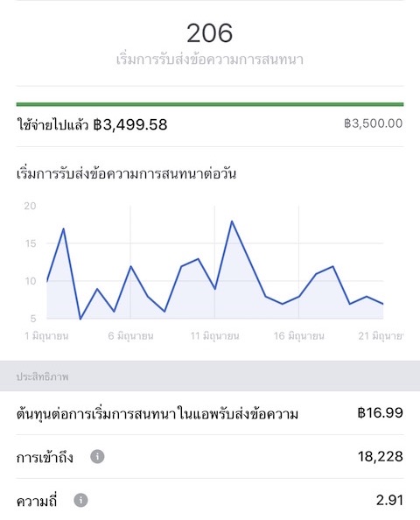
Task: Click the 2.91 frequency value
Action: 389,500
